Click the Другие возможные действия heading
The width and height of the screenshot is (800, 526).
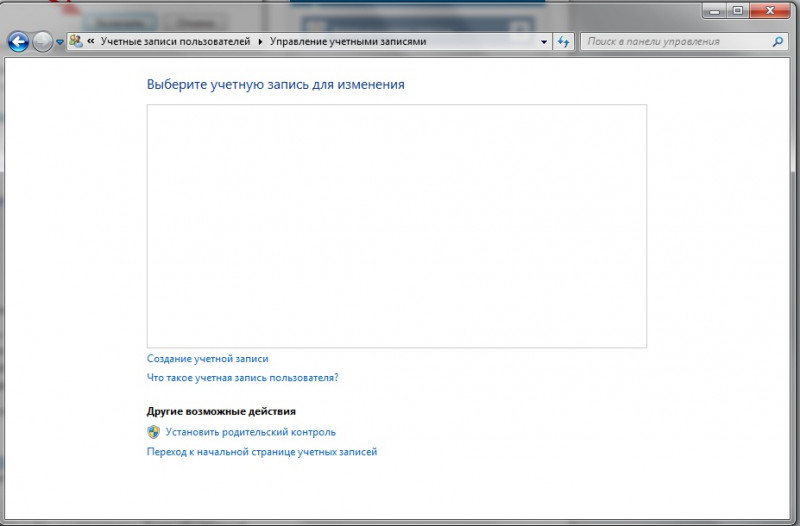(x=221, y=411)
